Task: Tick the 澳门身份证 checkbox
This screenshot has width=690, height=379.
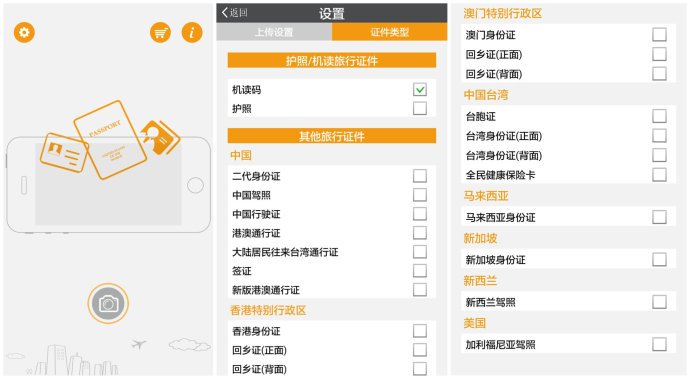Action: pyautogui.click(x=659, y=34)
